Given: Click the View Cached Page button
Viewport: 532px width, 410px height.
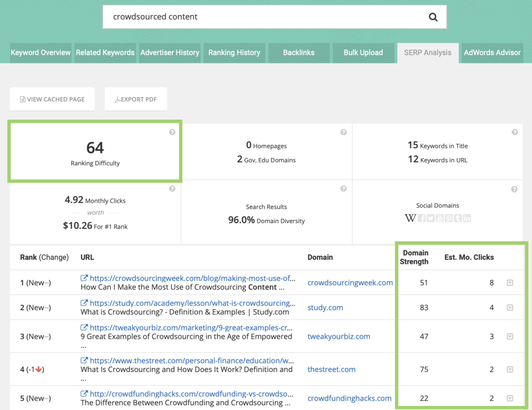Looking at the screenshot, I should click(52, 99).
